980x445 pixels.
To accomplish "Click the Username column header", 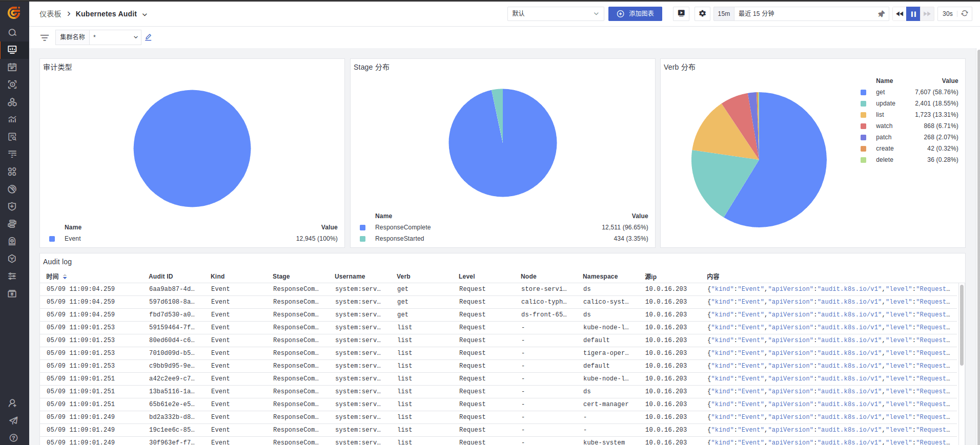I will click(x=350, y=277).
